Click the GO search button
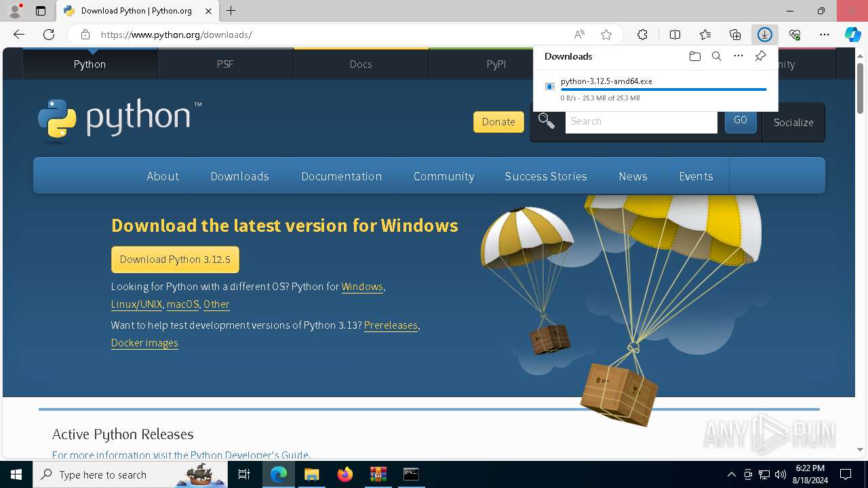Viewport: 868px width, 488px height. pyautogui.click(x=741, y=121)
